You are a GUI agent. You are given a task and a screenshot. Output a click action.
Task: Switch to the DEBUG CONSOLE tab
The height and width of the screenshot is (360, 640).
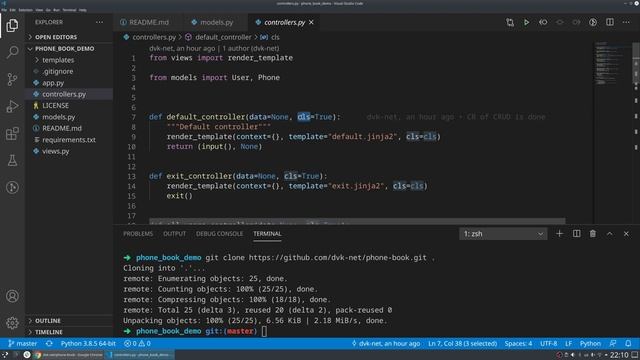tap(219, 233)
